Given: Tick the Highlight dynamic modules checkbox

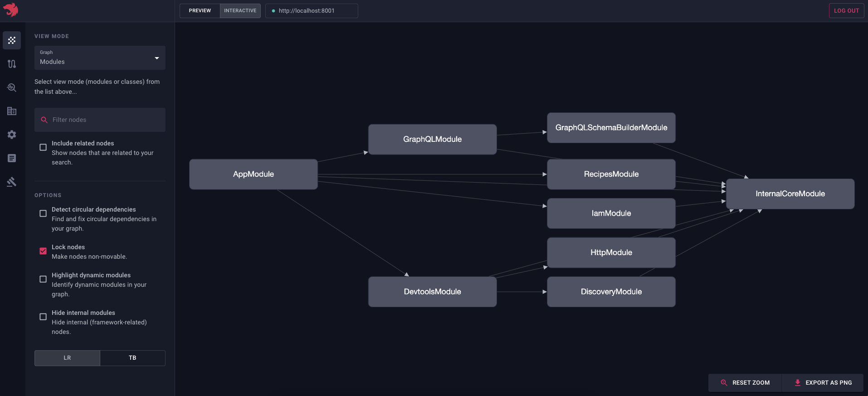Looking at the screenshot, I should (x=43, y=279).
